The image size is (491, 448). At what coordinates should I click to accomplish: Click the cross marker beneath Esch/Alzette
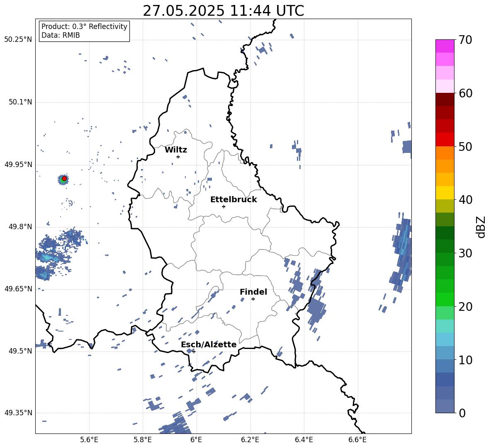pyautogui.click(x=194, y=351)
